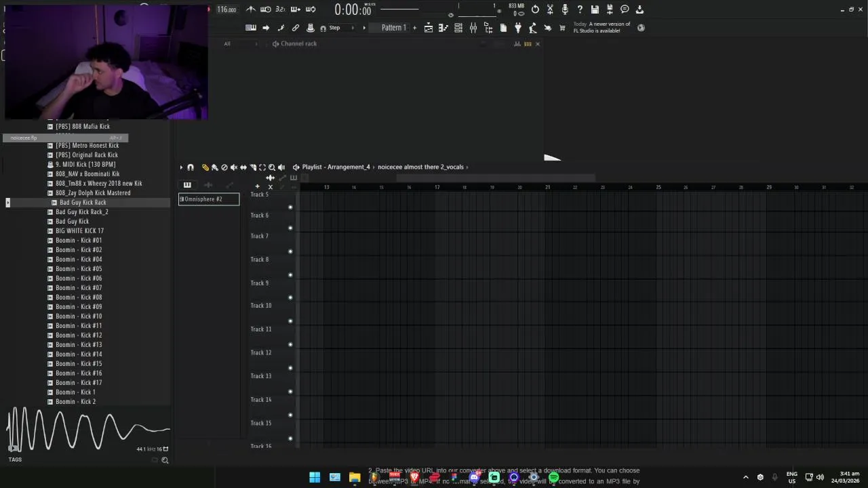The width and height of the screenshot is (868, 488).
Task: Select the playlist Mute tool
Action: coord(234,167)
